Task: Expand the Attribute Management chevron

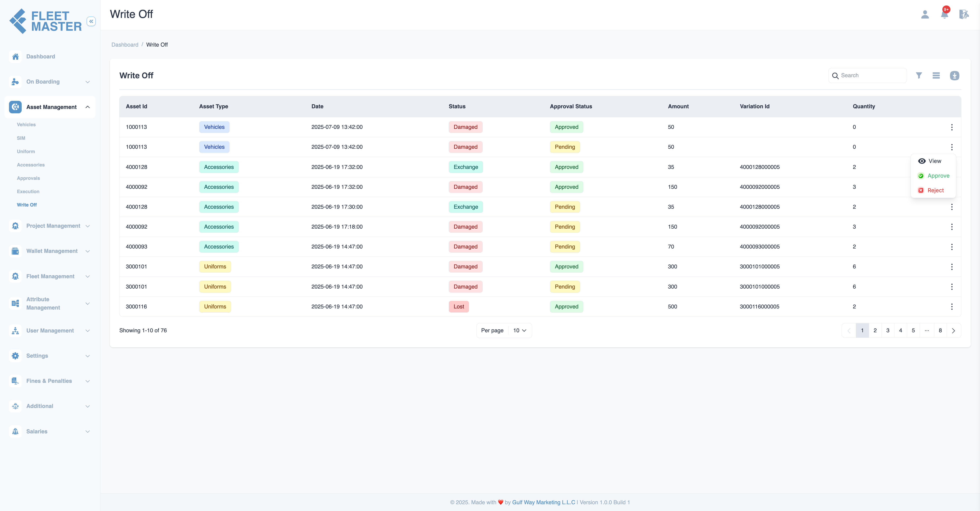Action: pyautogui.click(x=88, y=303)
